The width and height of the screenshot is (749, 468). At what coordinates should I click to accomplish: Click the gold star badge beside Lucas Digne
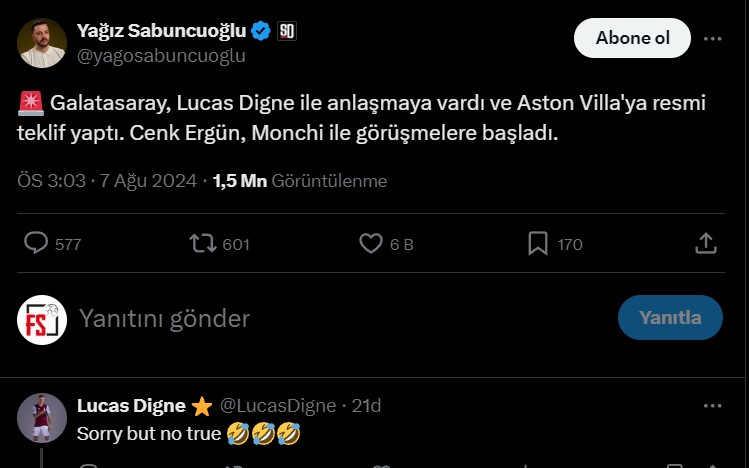coord(202,406)
